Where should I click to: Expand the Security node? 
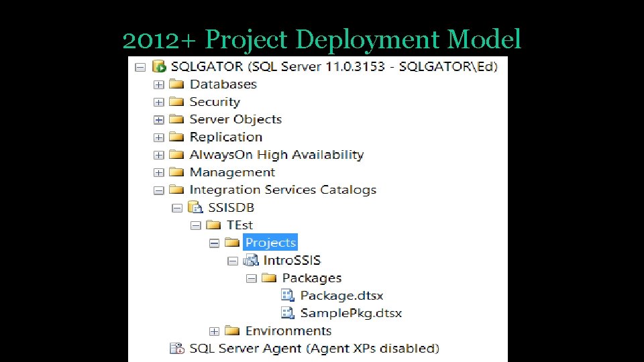click(158, 102)
